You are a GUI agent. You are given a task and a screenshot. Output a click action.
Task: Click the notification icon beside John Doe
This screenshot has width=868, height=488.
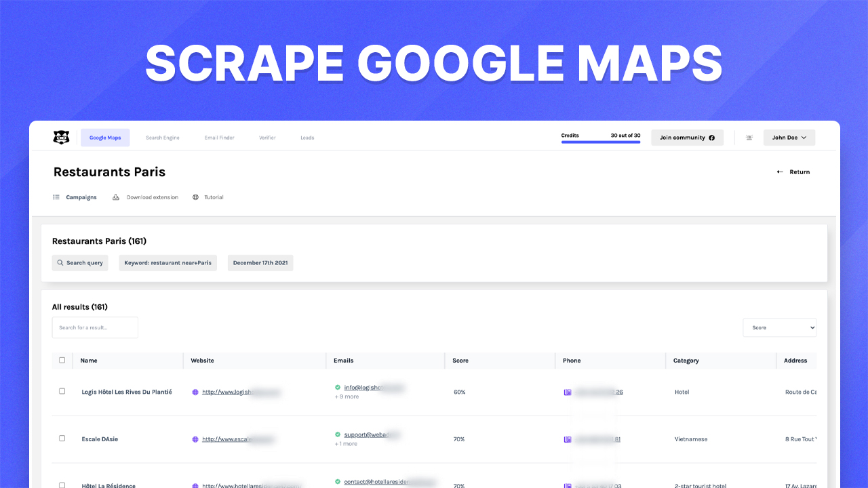pyautogui.click(x=749, y=137)
